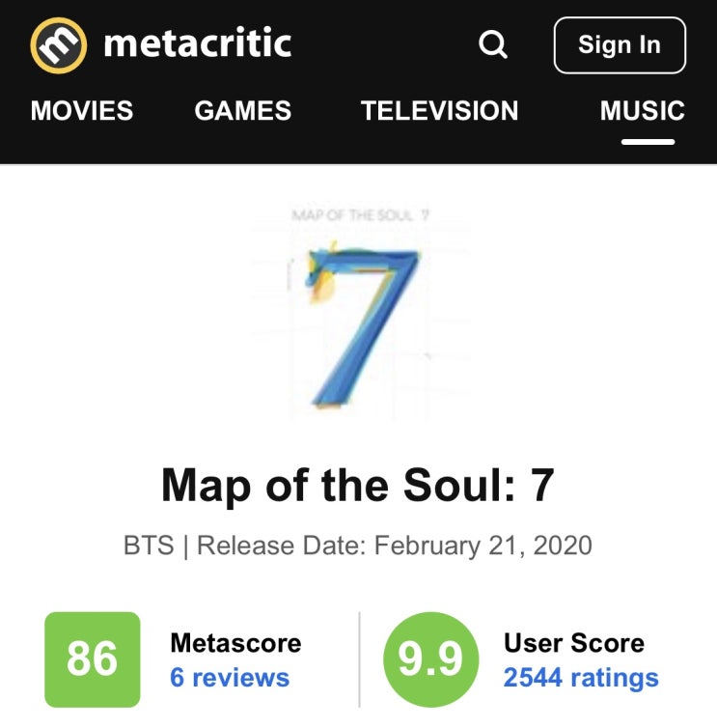Open the 6 reviews link
This screenshot has width=717, height=728.
pyautogui.click(x=230, y=678)
